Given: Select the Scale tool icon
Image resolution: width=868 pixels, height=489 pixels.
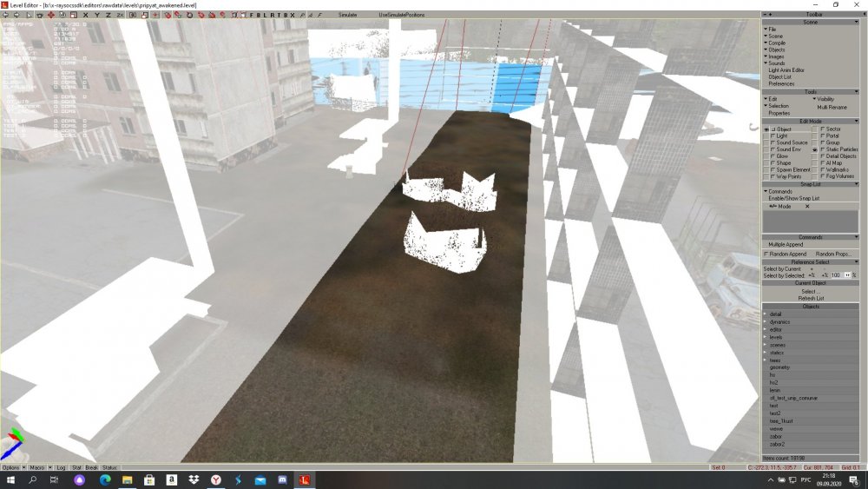Looking at the screenshot, I should click(73, 15).
